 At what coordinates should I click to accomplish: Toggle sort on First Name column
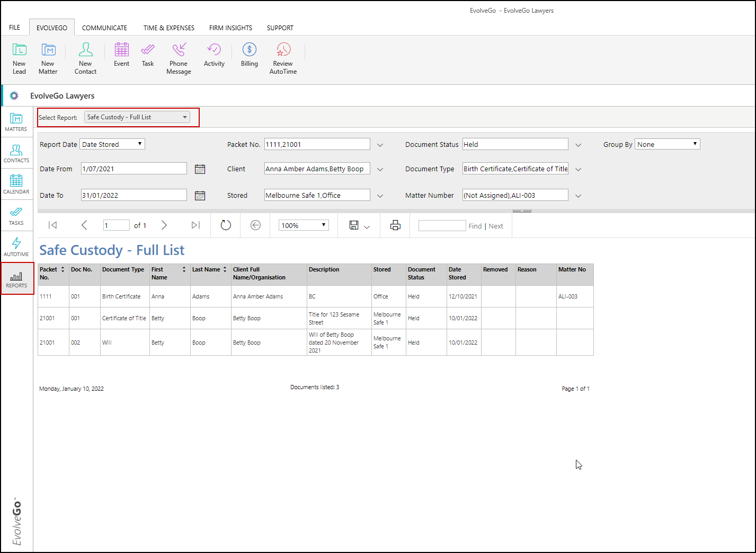[184, 269]
